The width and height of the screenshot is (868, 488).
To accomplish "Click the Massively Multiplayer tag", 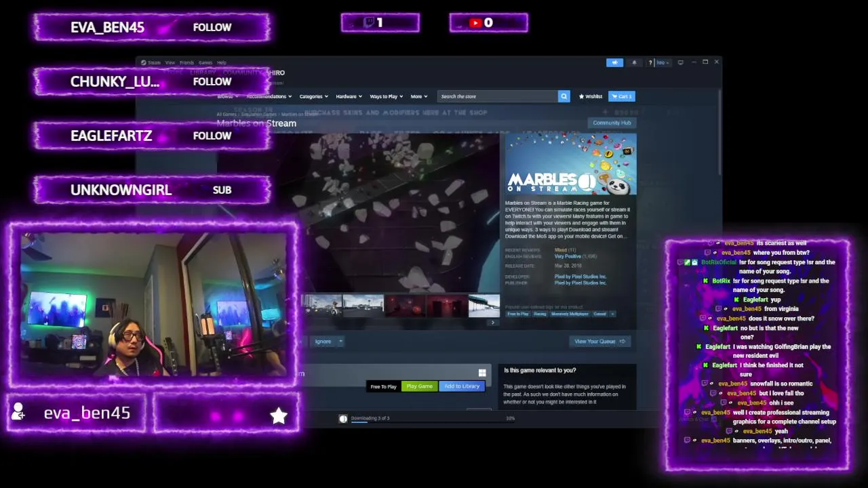I will coord(570,314).
